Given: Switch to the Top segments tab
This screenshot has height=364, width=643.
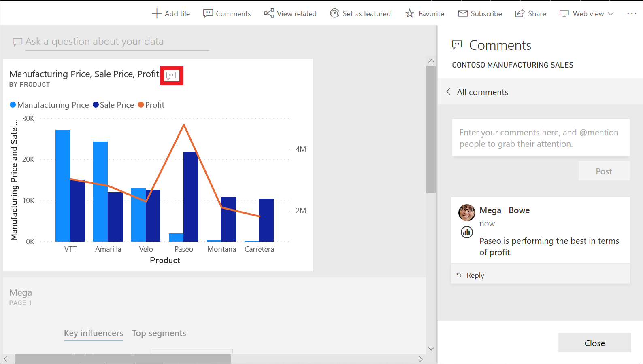Looking at the screenshot, I should (x=159, y=333).
